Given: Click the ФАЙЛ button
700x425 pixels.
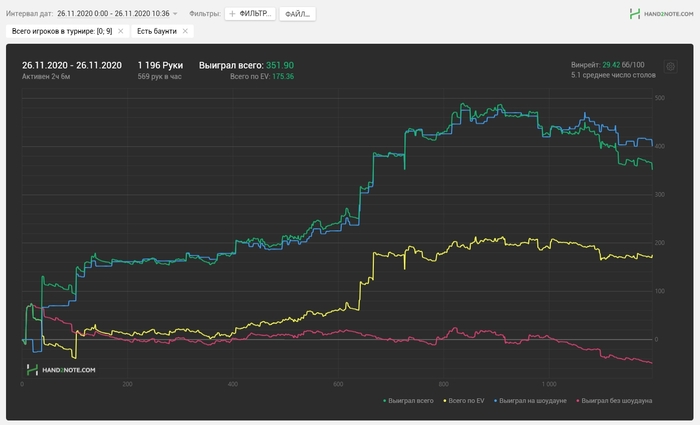Looking at the screenshot, I should 296,14.
